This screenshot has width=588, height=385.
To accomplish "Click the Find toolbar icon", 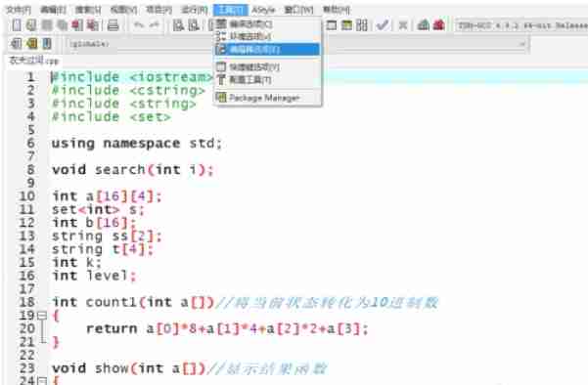I will click(x=178, y=25).
